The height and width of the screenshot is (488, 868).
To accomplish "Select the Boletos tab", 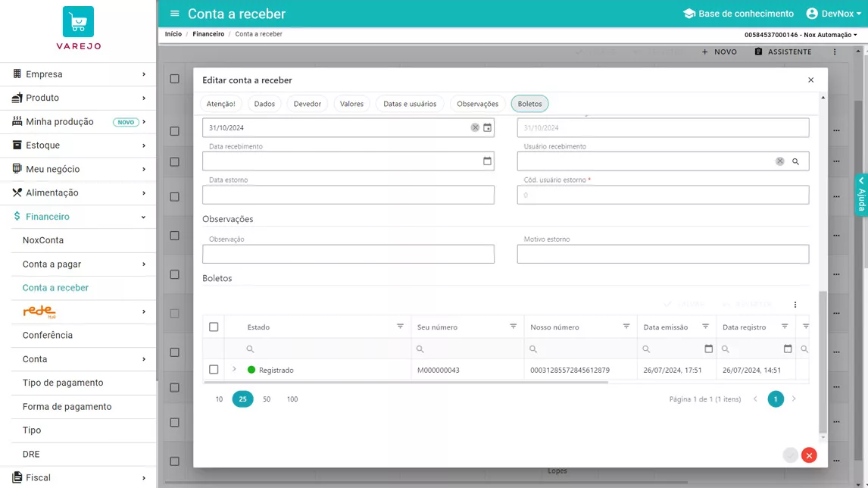I will [529, 104].
